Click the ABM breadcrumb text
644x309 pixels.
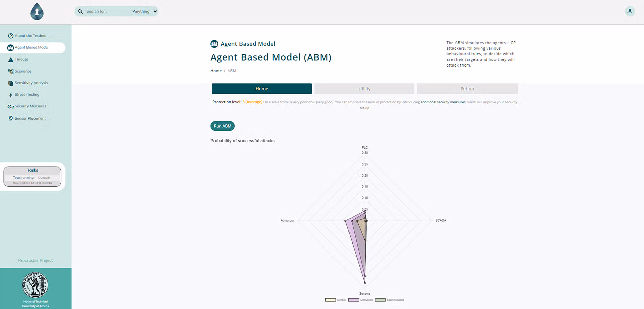pyautogui.click(x=232, y=71)
